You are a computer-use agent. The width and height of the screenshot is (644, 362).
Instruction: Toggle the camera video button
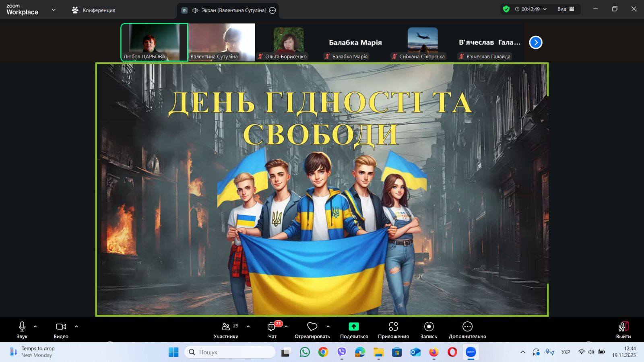pyautogui.click(x=61, y=327)
